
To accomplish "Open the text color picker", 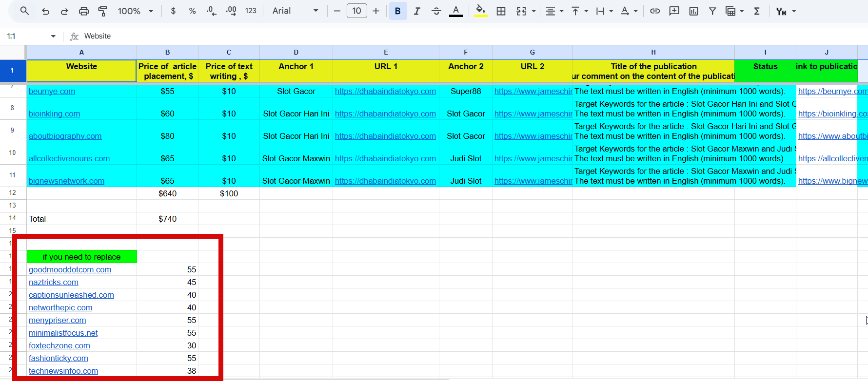I will [x=456, y=11].
